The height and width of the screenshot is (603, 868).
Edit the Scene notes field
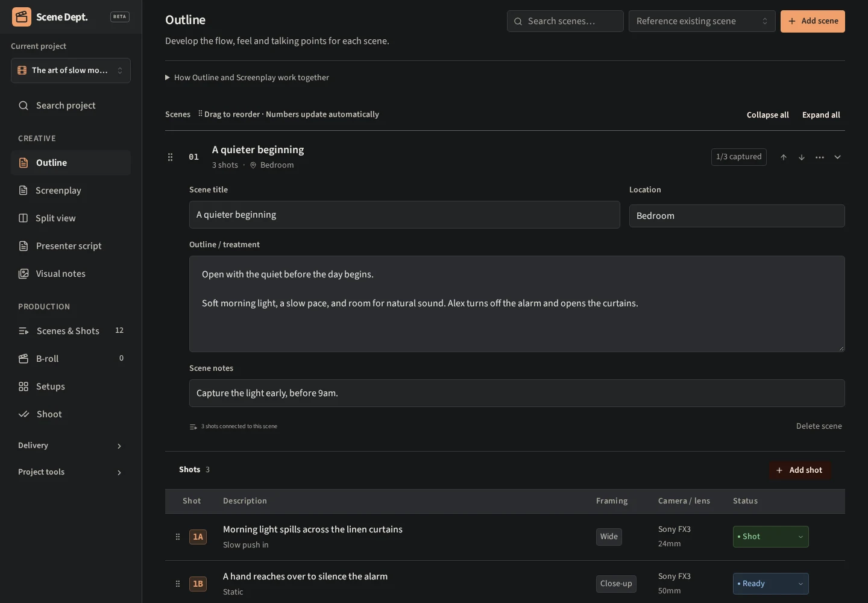point(517,393)
